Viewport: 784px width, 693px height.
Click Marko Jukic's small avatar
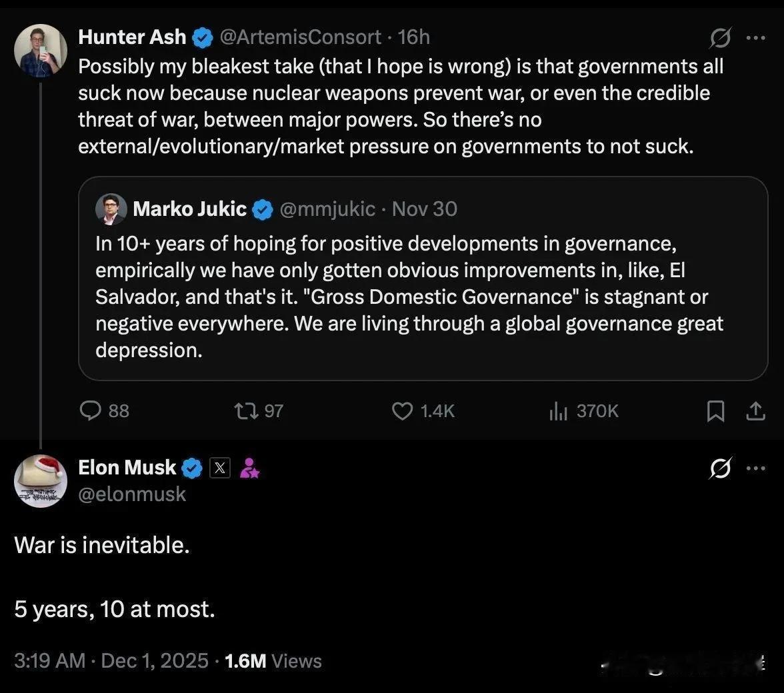pos(111,209)
